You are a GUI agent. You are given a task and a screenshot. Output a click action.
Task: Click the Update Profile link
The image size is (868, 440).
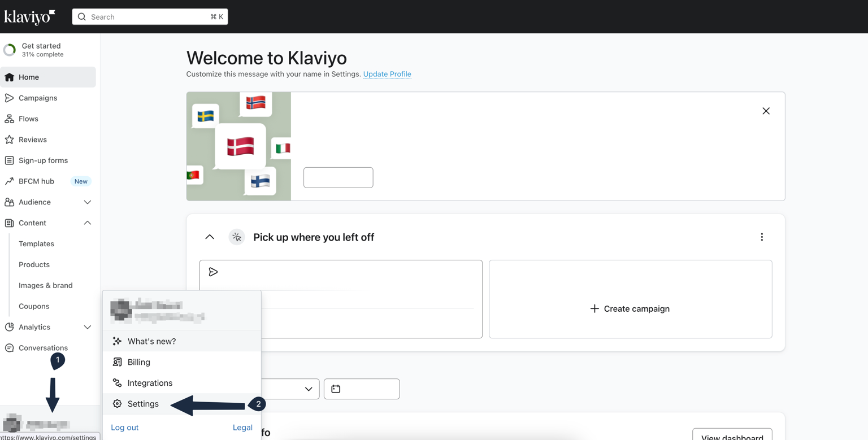tap(387, 74)
